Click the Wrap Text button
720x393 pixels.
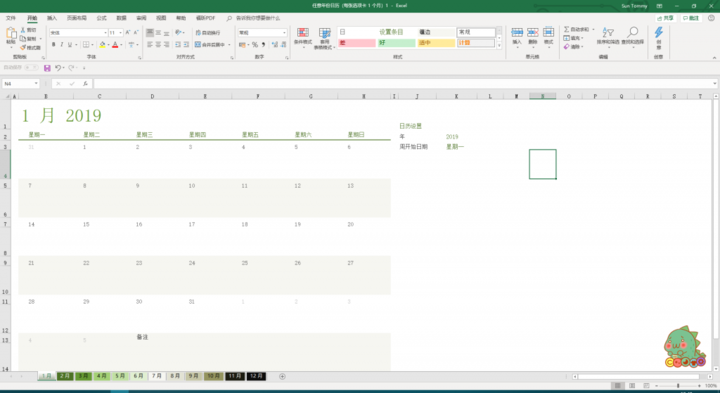[x=208, y=33]
